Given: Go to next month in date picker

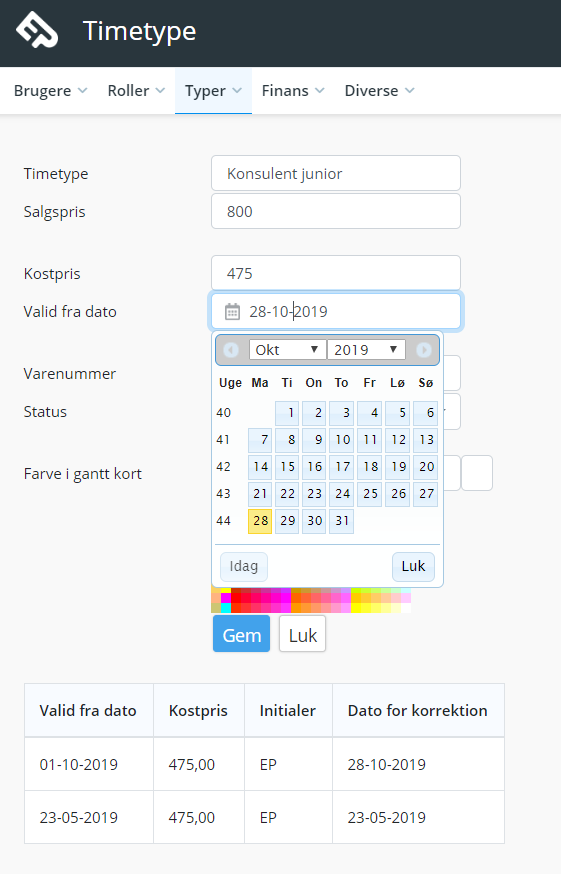Looking at the screenshot, I should (x=423, y=350).
